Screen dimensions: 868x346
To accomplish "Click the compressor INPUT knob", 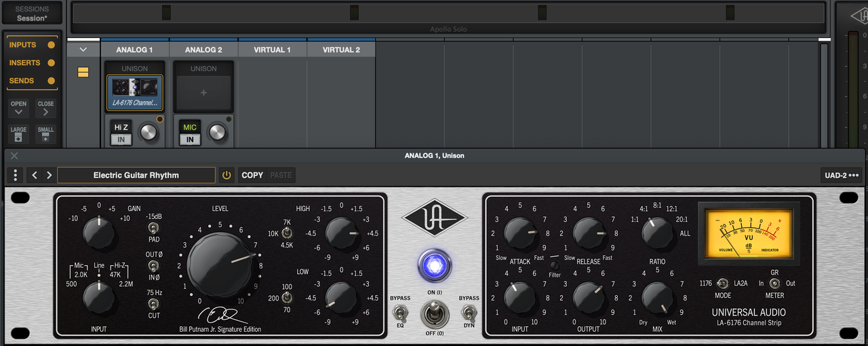I will tap(520, 298).
